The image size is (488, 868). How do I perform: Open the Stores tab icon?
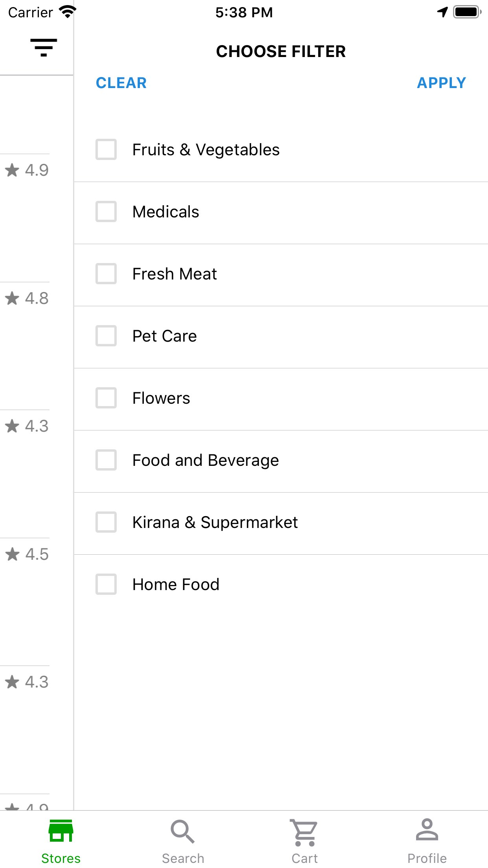tap(61, 831)
